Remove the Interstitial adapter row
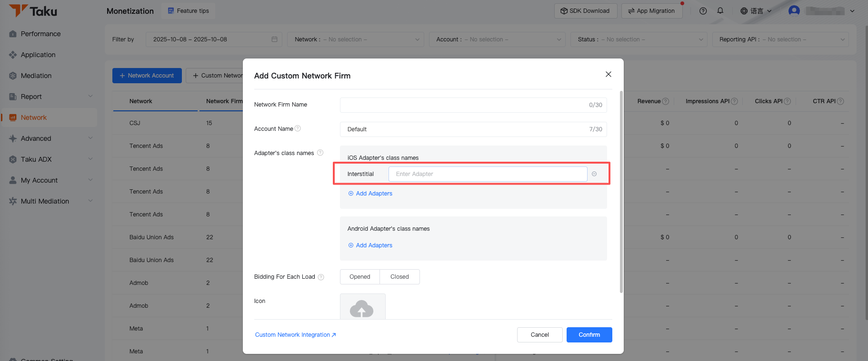The image size is (868, 361). coord(594,174)
